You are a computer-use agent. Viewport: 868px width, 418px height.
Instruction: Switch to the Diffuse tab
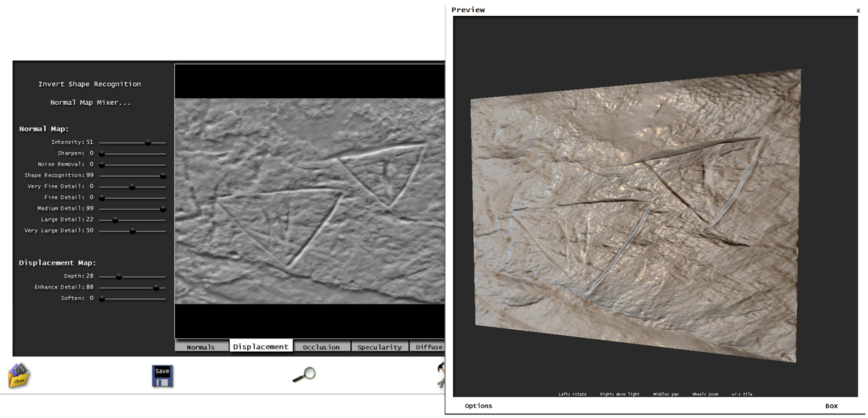coord(428,347)
